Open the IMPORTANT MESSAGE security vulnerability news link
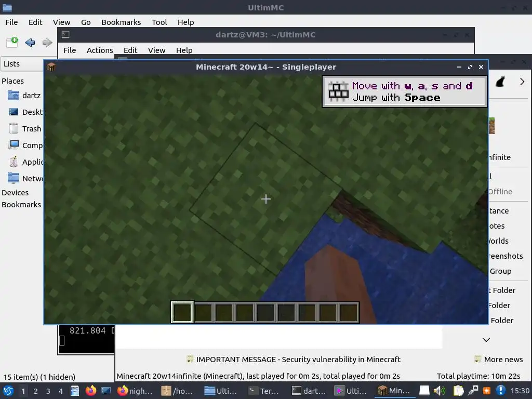532x399 pixels. click(x=294, y=360)
